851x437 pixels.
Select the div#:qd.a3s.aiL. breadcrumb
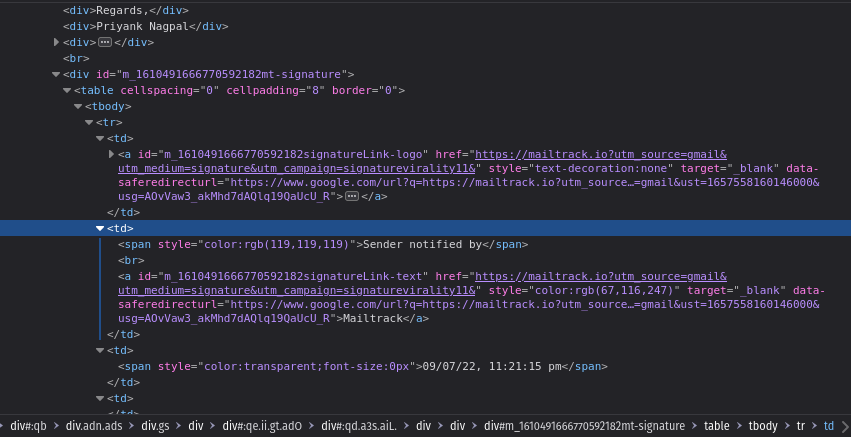(x=359, y=426)
